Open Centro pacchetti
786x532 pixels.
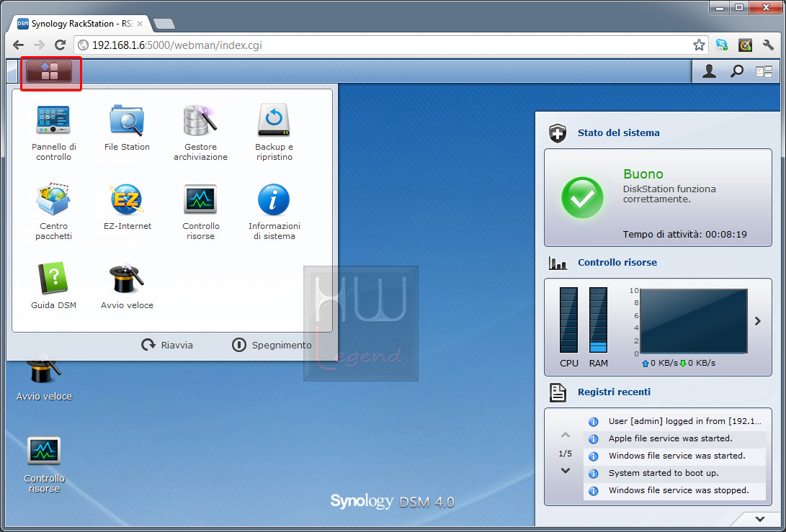pyautogui.click(x=53, y=212)
